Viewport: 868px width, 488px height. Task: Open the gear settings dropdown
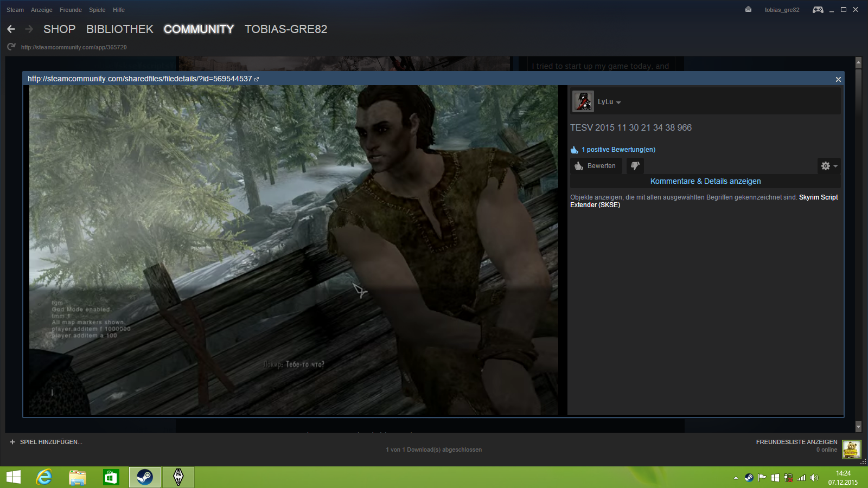829,166
